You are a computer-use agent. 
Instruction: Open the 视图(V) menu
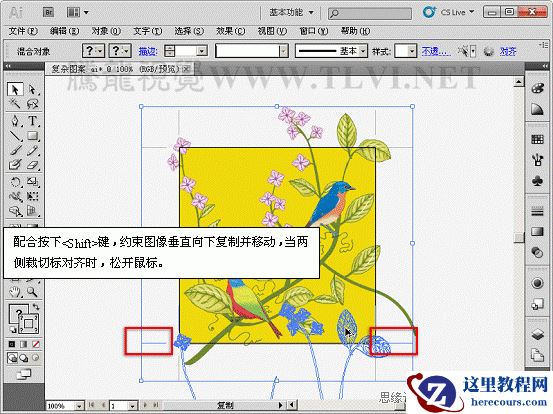pyautogui.click(x=272, y=31)
